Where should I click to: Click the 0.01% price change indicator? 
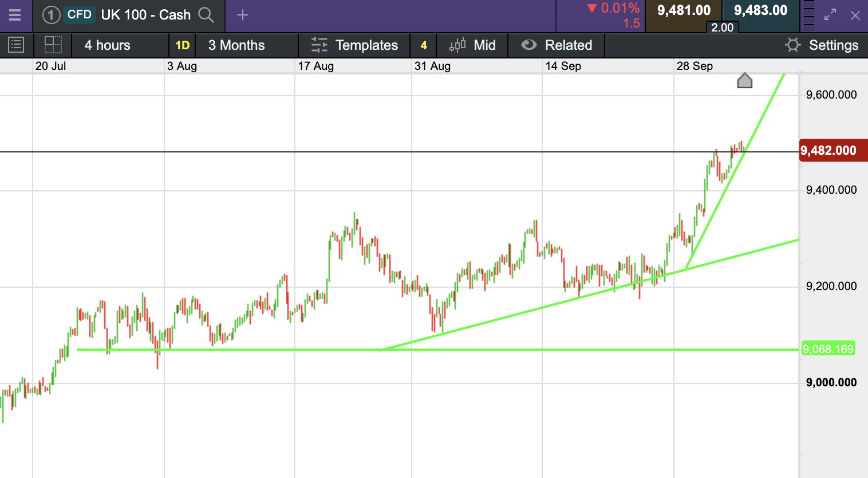[613, 8]
